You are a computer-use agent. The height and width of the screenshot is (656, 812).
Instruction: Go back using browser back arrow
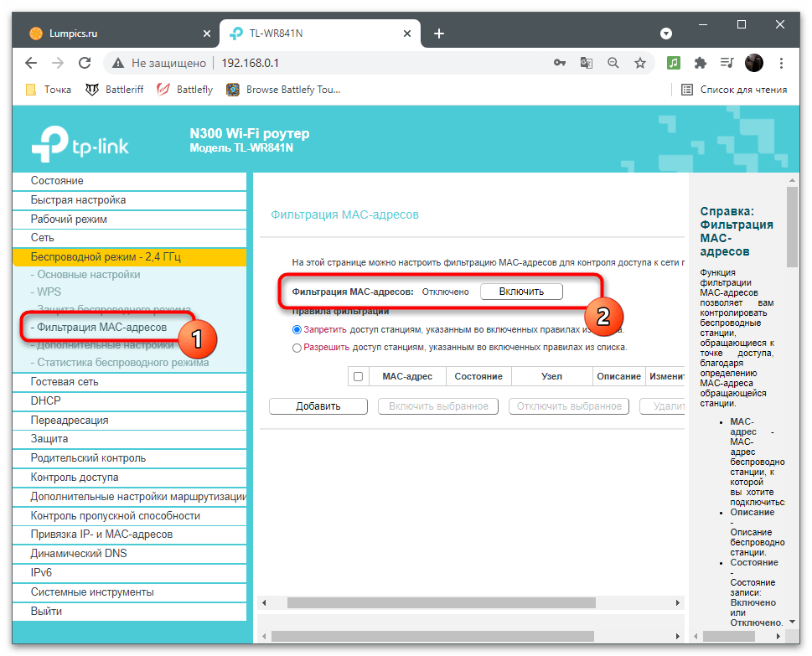[x=31, y=63]
